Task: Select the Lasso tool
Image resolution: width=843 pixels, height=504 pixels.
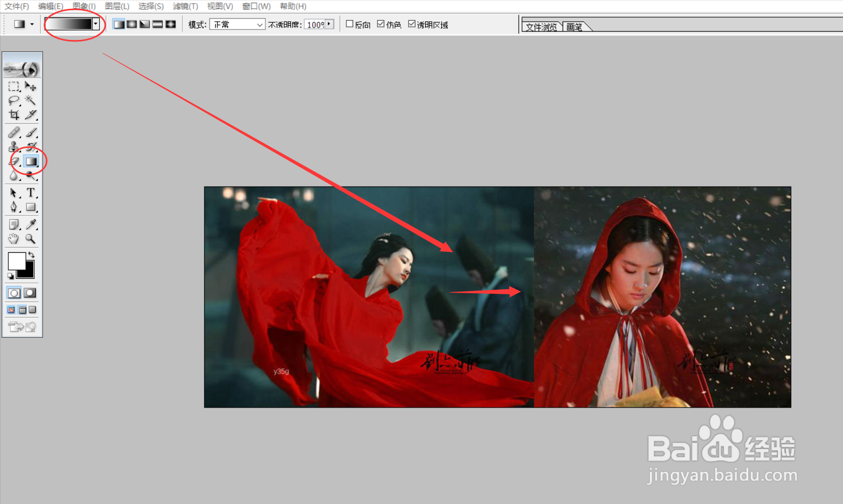Action: pos(14,100)
